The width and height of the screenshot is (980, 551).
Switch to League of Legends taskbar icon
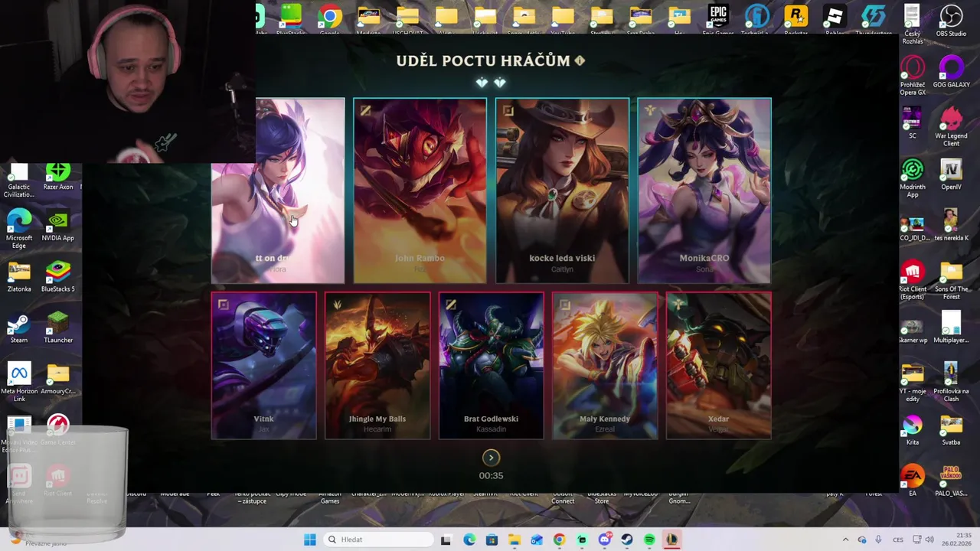(x=671, y=540)
